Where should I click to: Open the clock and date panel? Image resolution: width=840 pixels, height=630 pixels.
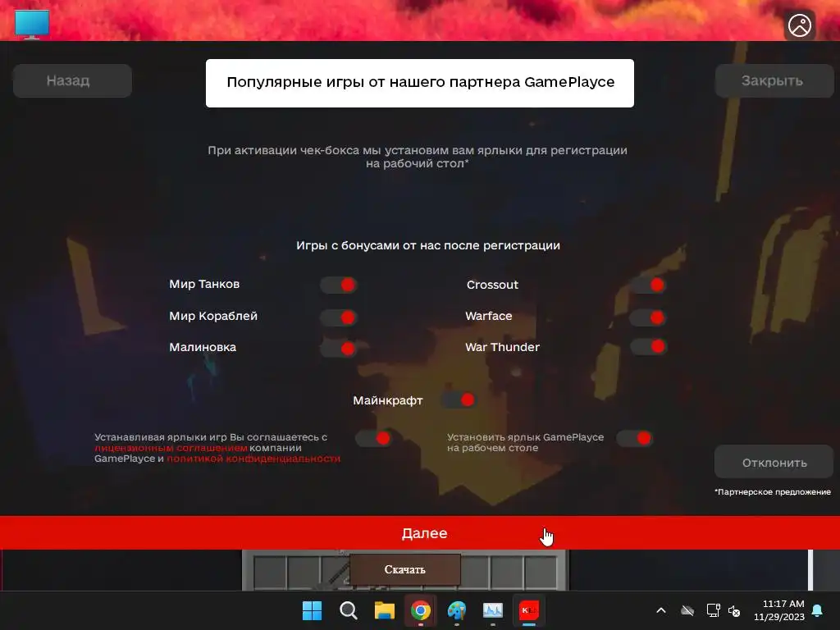(779, 610)
